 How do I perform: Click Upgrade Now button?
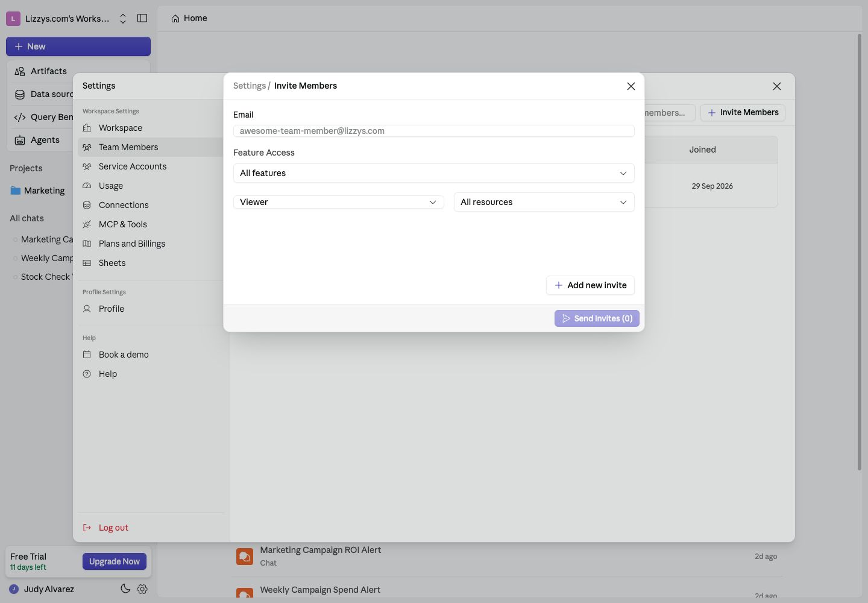(115, 561)
